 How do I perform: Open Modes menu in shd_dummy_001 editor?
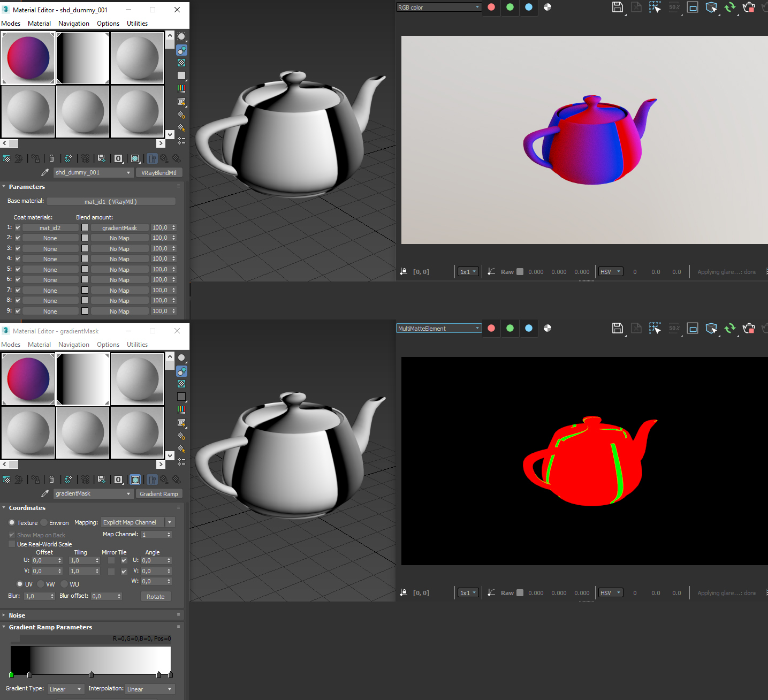(x=11, y=24)
